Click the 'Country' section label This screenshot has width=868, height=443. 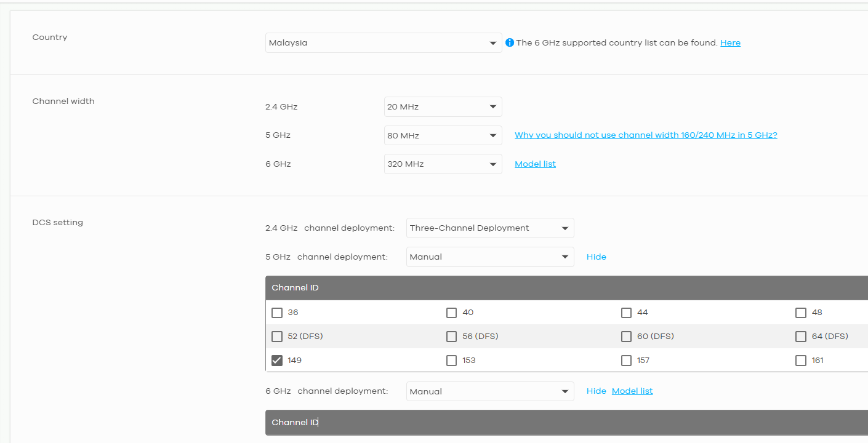pyautogui.click(x=50, y=37)
